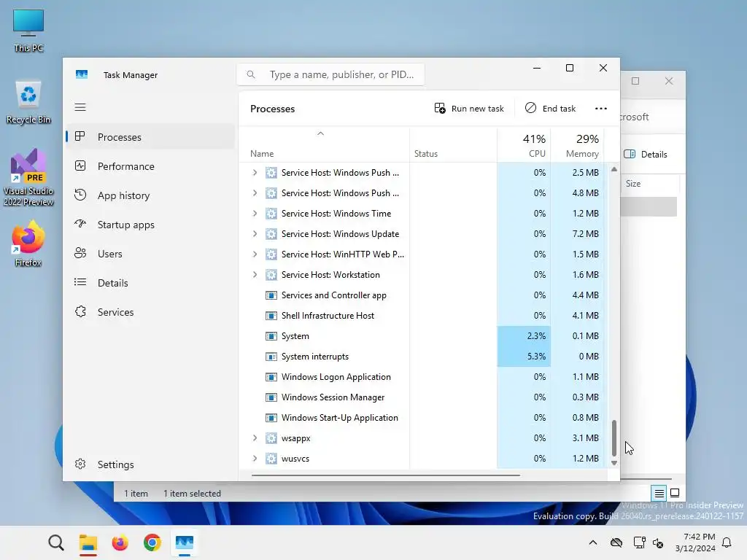Switch File Explorer to details list view

[x=659, y=494]
